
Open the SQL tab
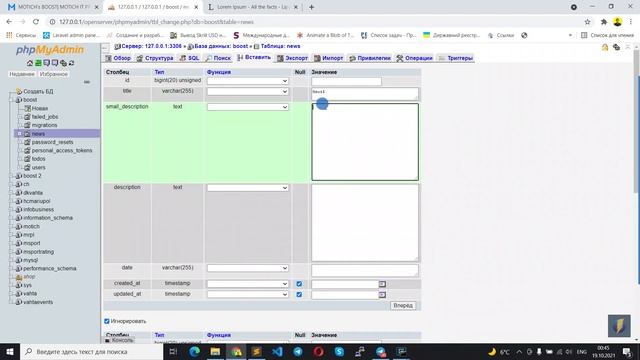(190, 58)
